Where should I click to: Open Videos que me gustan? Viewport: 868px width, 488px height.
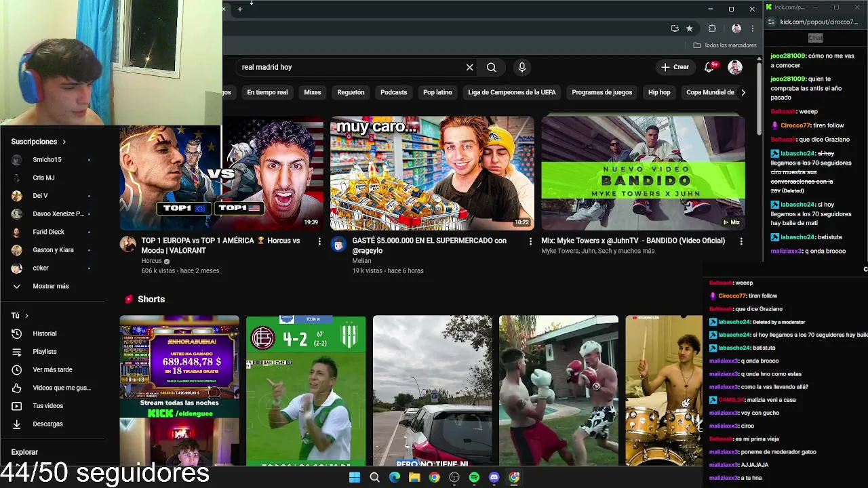tap(52, 388)
